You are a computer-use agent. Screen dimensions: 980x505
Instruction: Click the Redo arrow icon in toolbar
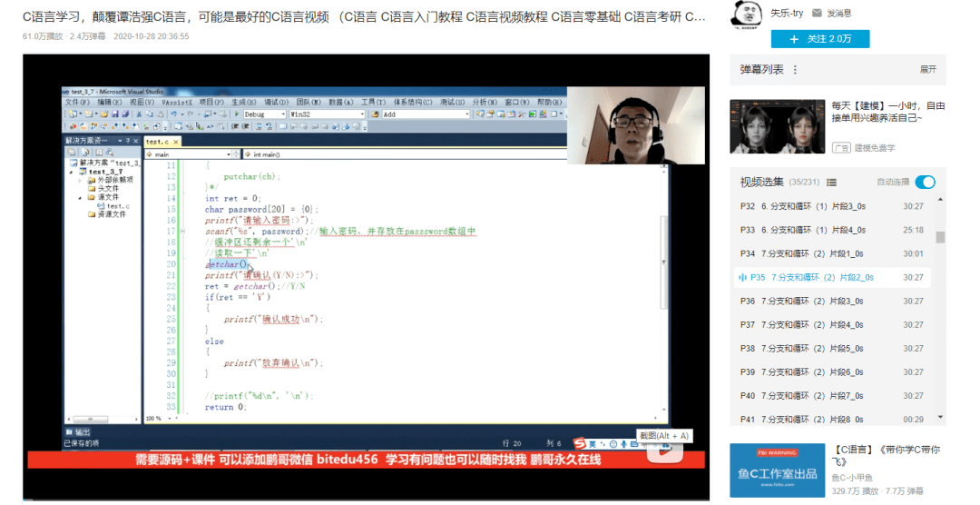click(x=190, y=114)
